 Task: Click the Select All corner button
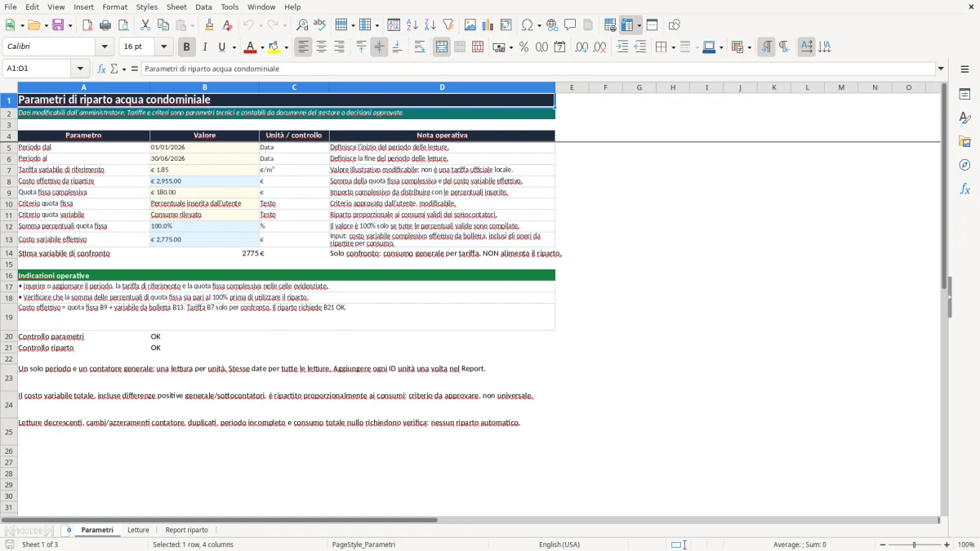coord(9,87)
